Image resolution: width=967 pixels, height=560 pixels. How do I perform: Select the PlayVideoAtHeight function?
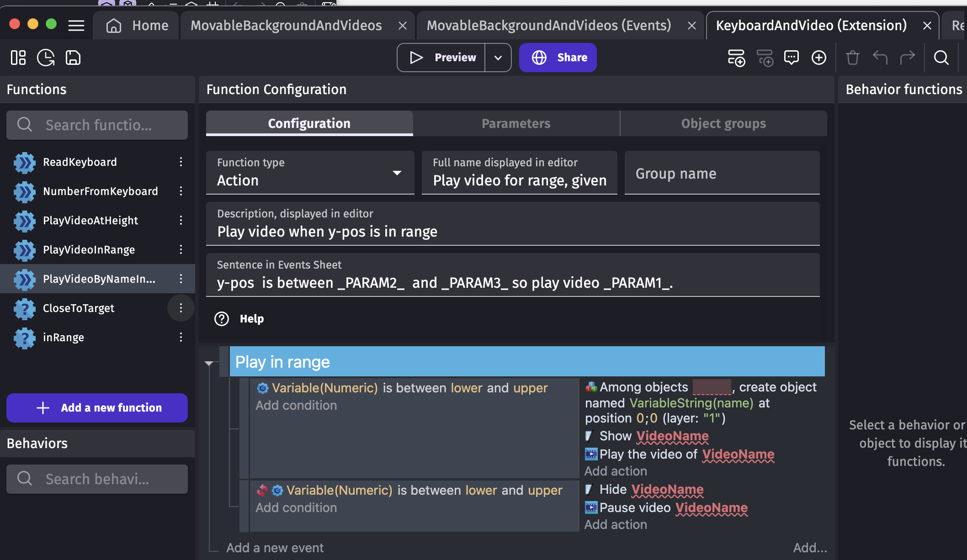point(90,220)
